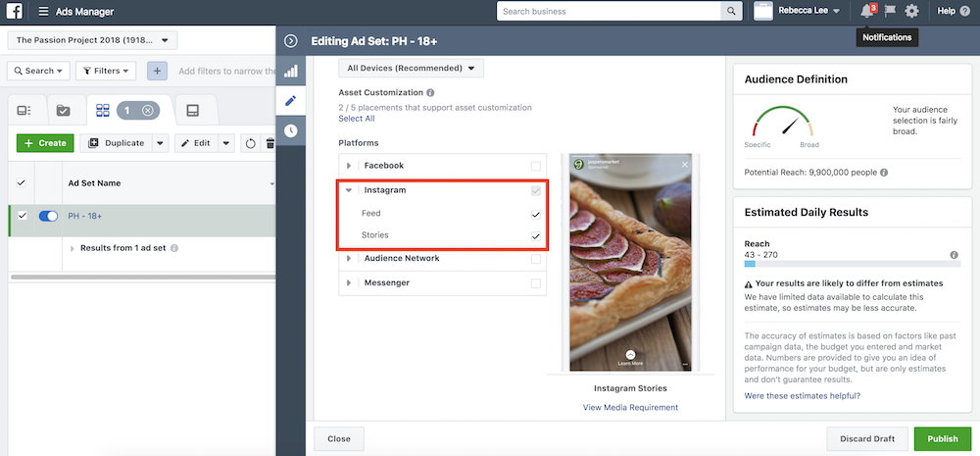Click the Estimated Reach progress bar
The height and width of the screenshot is (456, 980).
(x=852, y=265)
